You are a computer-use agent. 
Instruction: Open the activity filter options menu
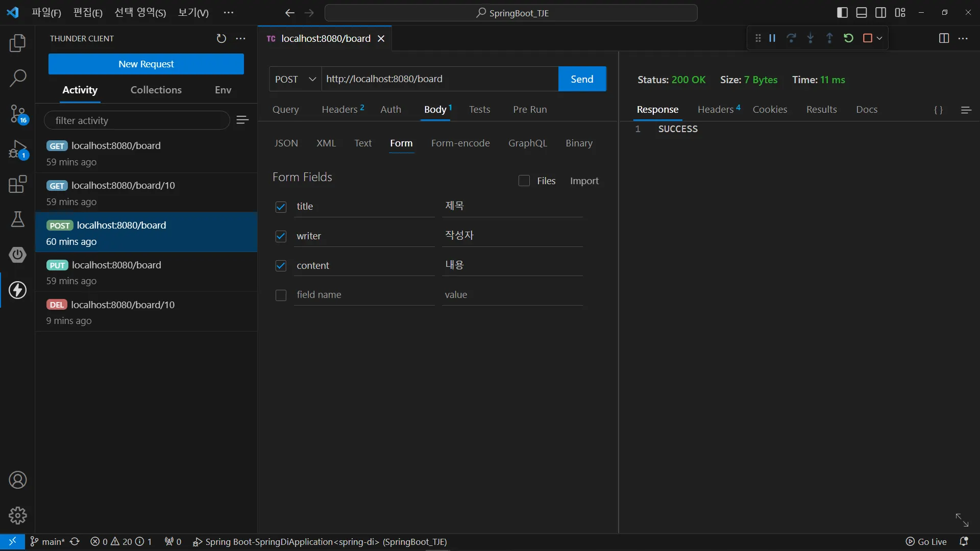click(x=242, y=120)
